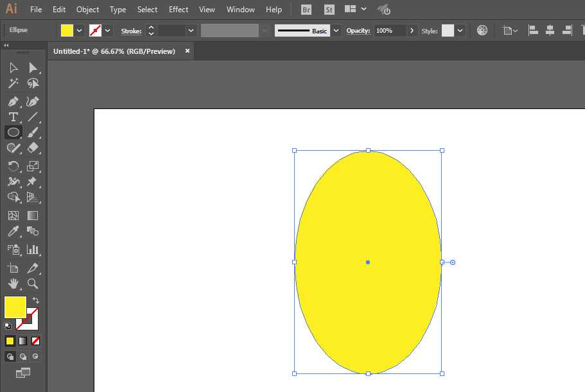Screen dimensions: 585x392
Task: Choose the Paintbrush tool
Action: tap(33, 133)
